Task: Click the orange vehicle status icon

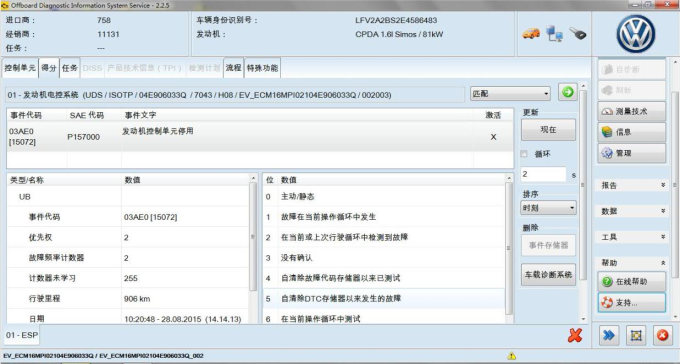Action: pyautogui.click(x=531, y=33)
